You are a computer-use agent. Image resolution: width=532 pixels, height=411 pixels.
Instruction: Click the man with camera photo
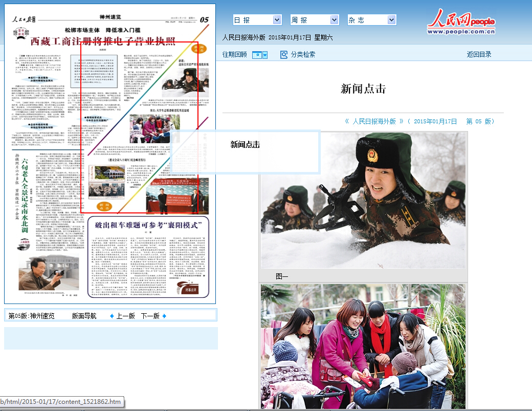(x=49, y=272)
